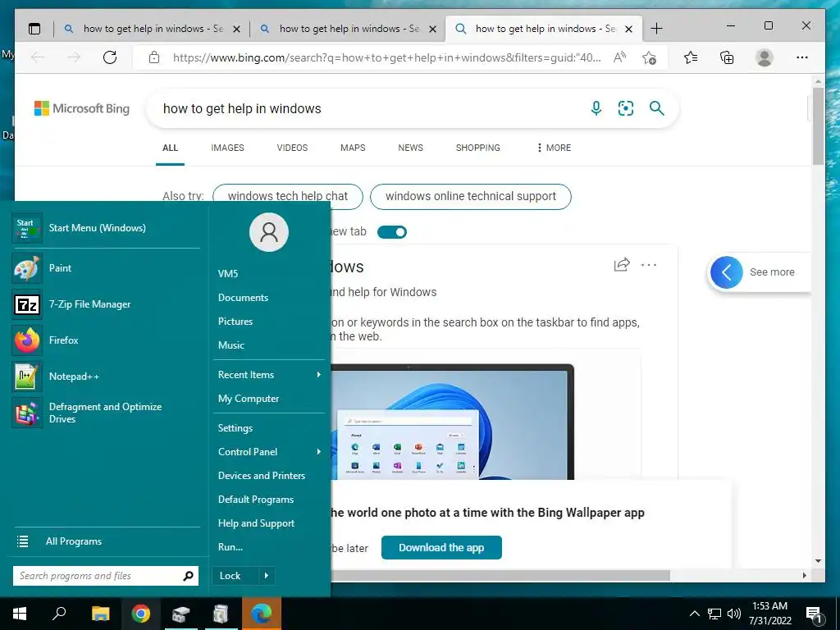Open Collections icon in Edge toolbar

pyautogui.click(x=727, y=57)
